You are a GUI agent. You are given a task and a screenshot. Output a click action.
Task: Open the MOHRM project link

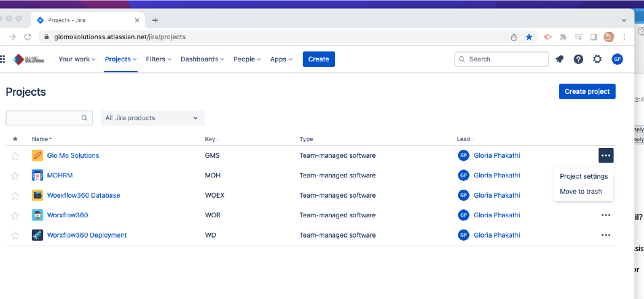tap(60, 175)
